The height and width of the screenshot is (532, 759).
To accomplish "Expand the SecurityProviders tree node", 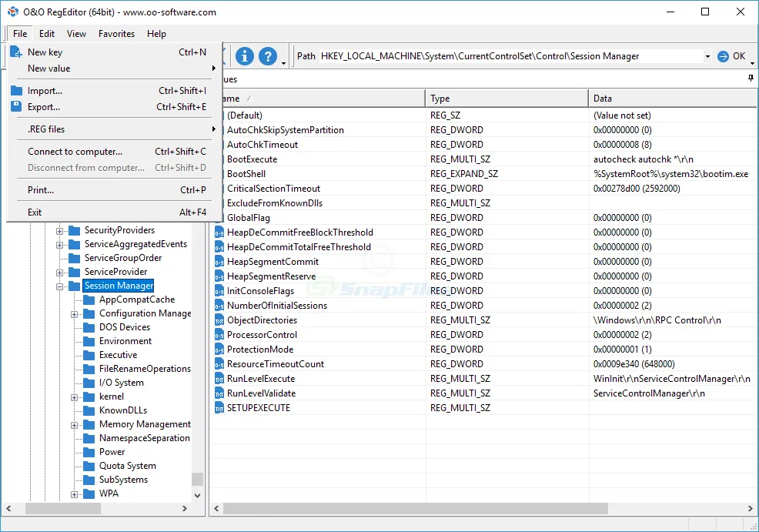I will (x=59, y=231).
